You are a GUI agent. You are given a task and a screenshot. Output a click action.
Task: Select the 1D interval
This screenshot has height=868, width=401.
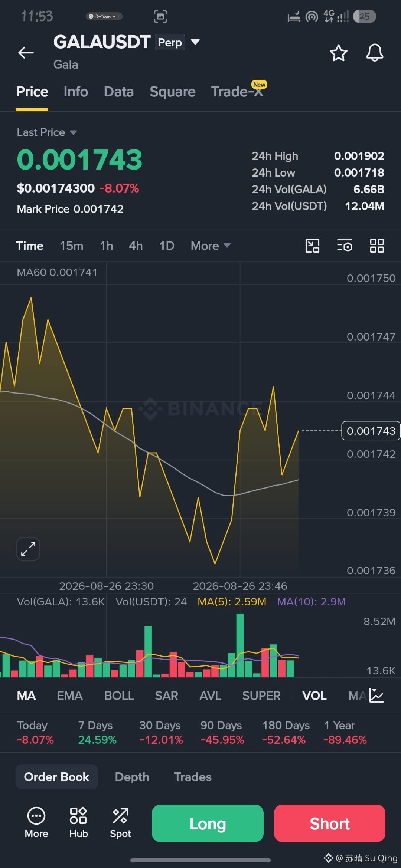[x=167, y=246]
